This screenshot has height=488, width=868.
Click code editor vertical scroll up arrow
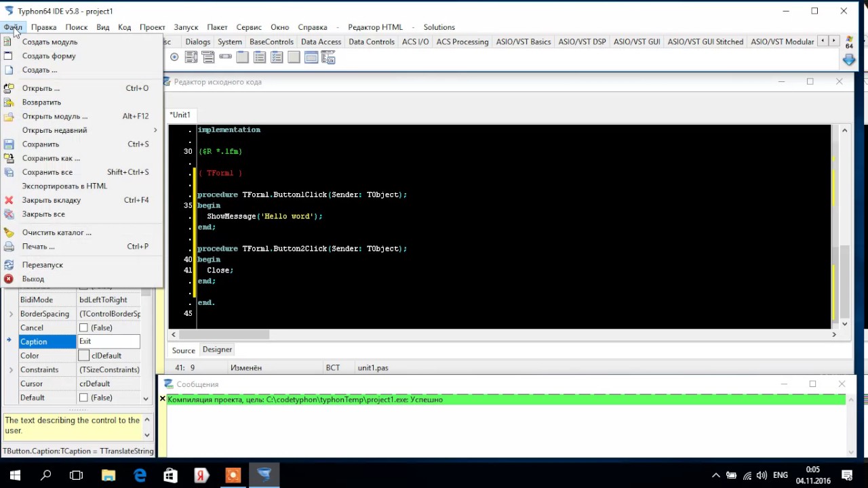pos(844,129)
